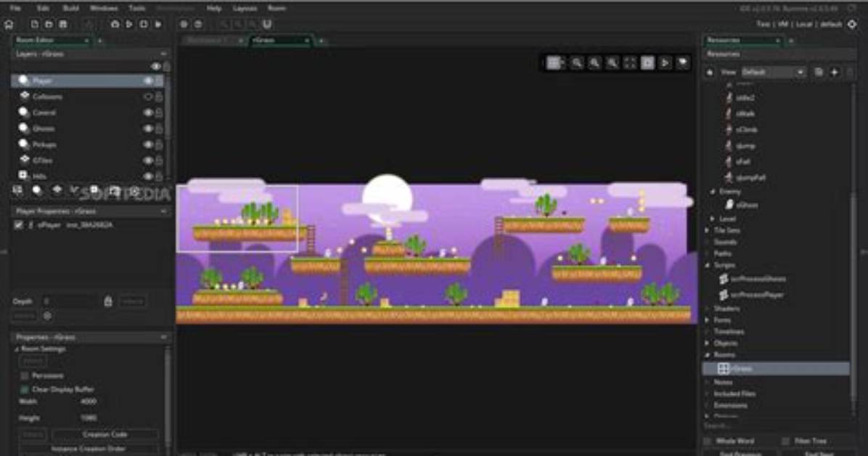The image size is (868, 456).
Task: Toggle visibility of the Collisions layer
Action: 148,97
